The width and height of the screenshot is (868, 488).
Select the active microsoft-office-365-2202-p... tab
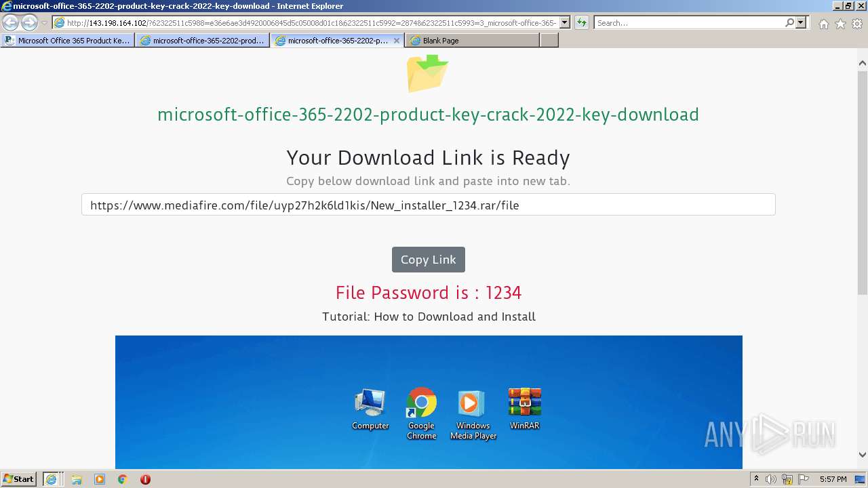point(332,41)
